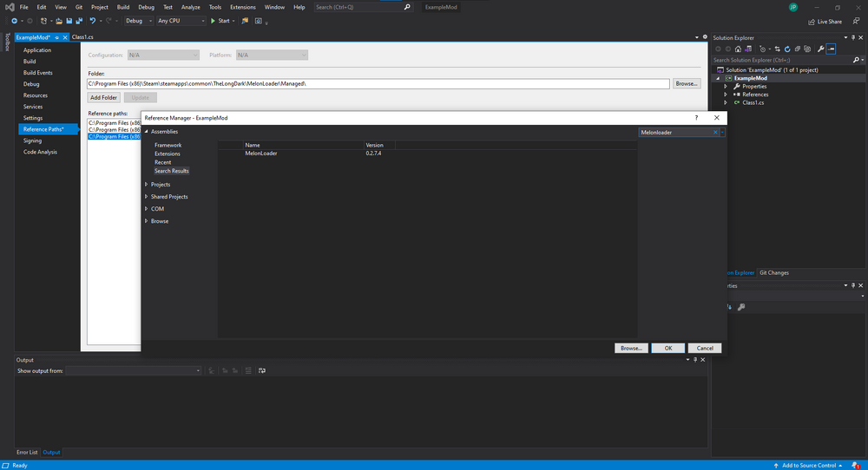Click the Reference Manager help question mark
Image resolution: width=868 pixels, height=470 pixels.
(x=696, y=118)
